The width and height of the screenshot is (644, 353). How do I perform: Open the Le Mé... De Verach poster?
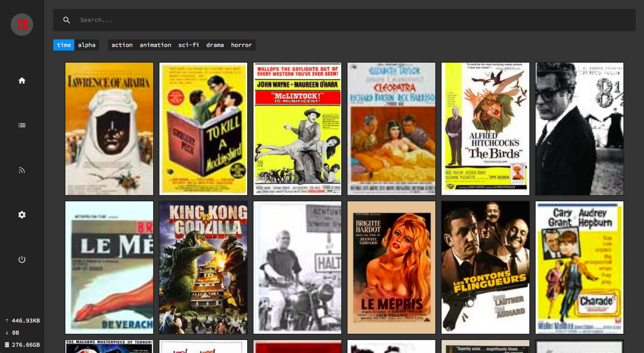(x=109, y=268)
